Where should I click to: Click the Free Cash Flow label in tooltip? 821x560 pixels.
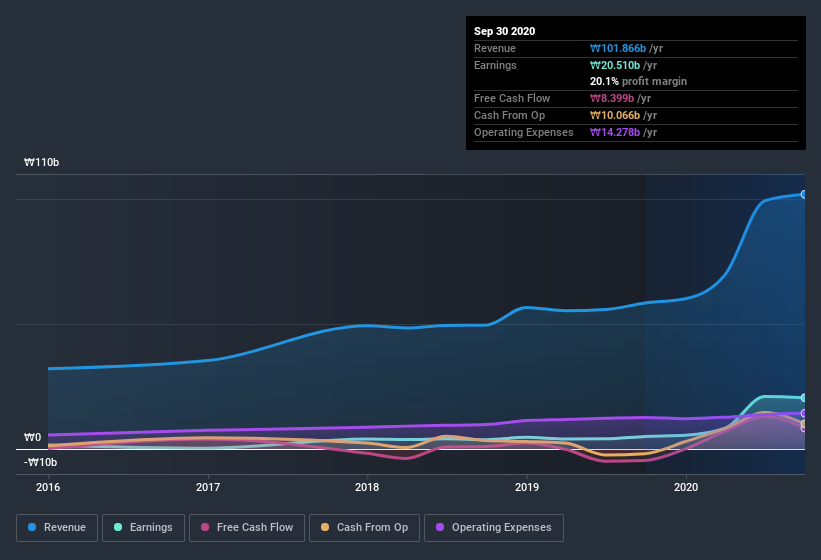click(x=512, y=98)
